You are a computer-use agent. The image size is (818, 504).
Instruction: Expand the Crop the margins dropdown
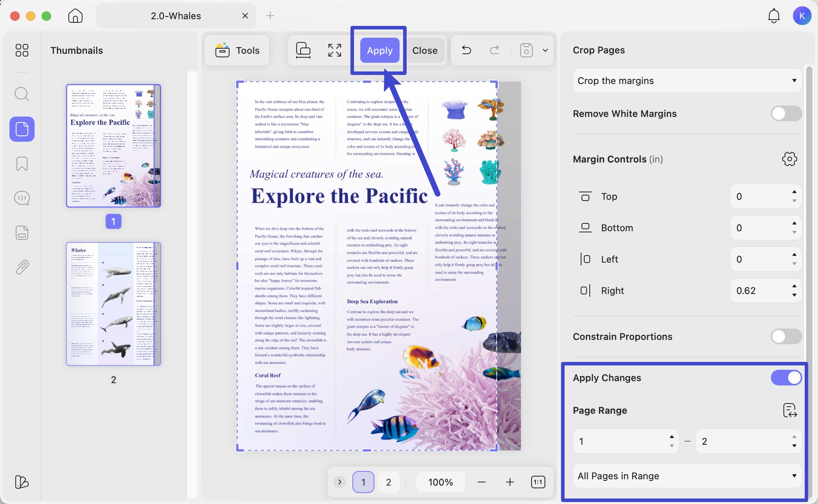(687, 80)
